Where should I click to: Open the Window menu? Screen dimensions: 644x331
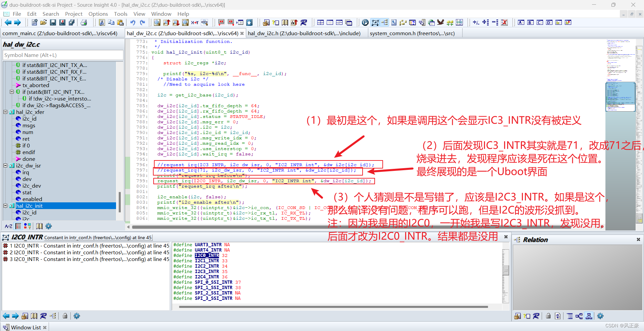161,14
